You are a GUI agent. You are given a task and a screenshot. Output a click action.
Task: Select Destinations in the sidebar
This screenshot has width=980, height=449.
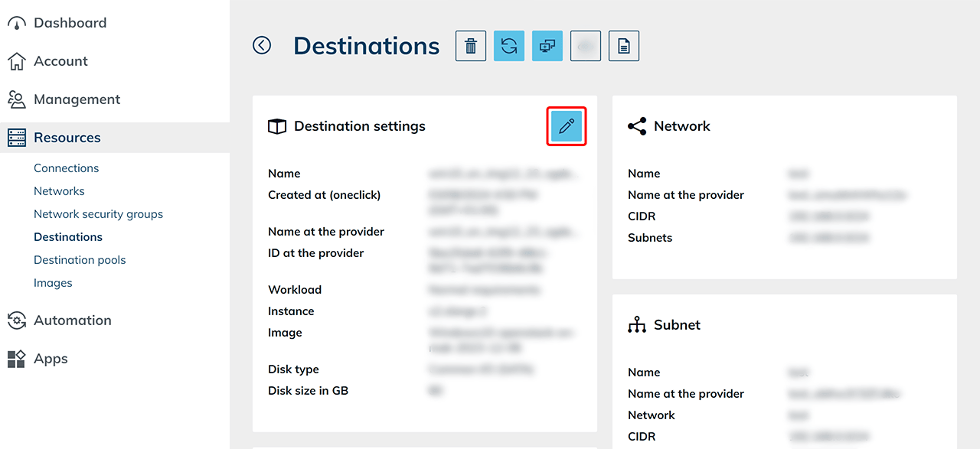point(68,237)
